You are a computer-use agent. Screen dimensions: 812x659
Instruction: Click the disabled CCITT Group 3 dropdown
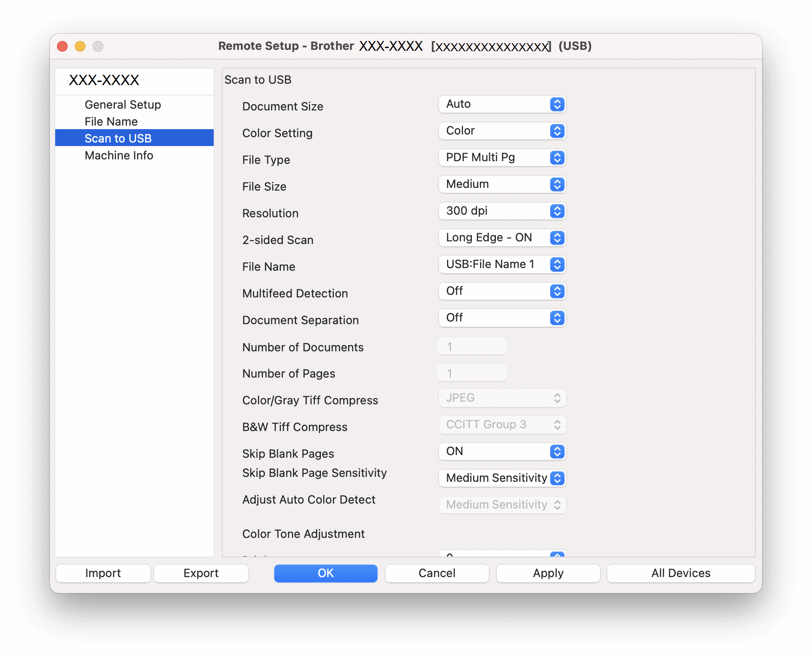(502, 425)
